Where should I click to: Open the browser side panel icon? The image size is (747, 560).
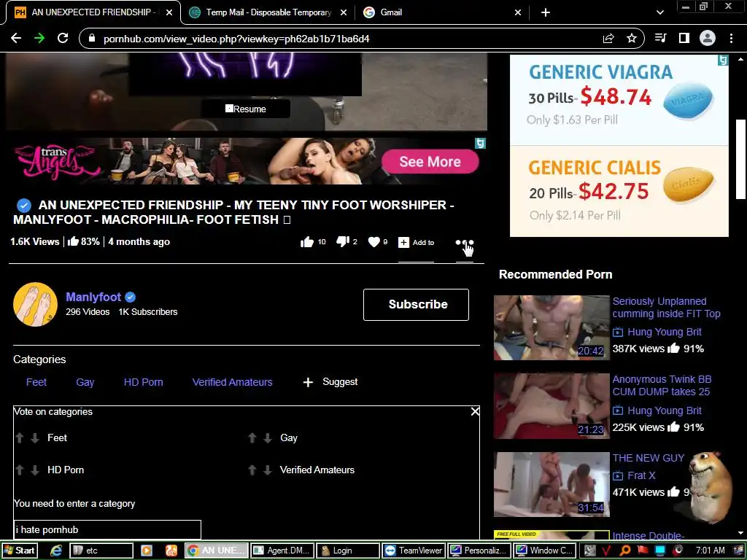tap(684, 38)
